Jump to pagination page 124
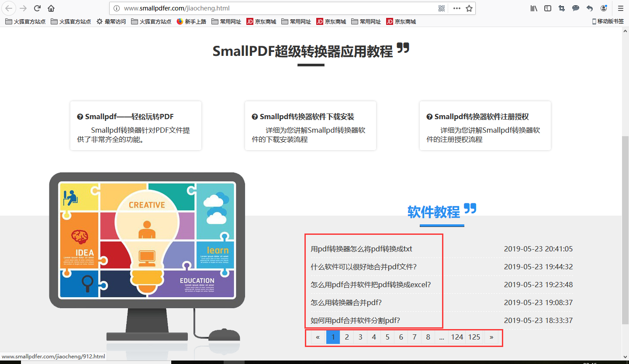The width and height of the screenshot is (629, 364). click(457, 337)
